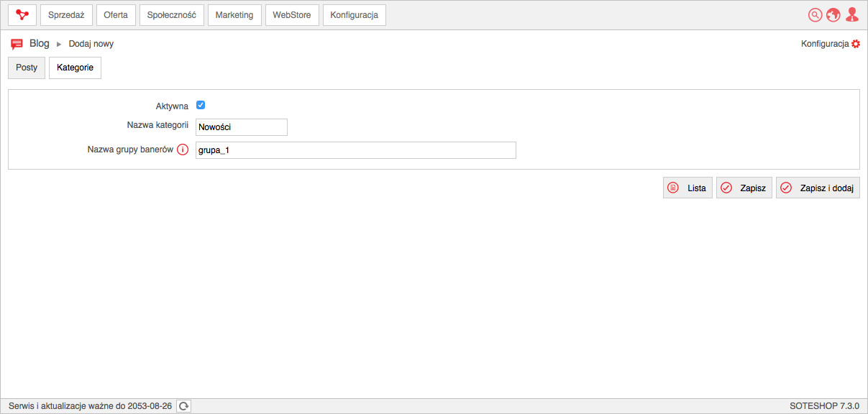Click the Zapisz i dodaj button
Screen dimensions: 868x414
[818, 188]
